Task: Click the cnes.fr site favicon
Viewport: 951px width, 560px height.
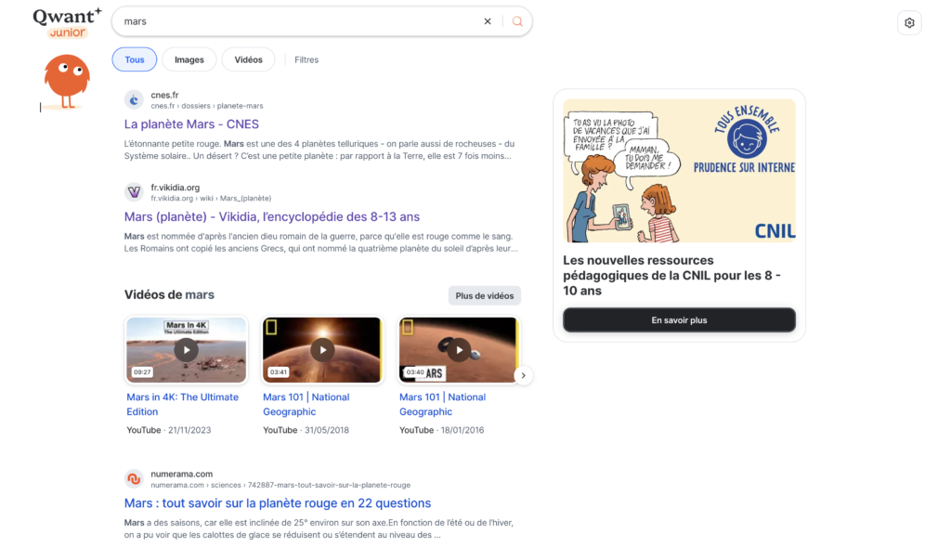Action: (134, 99)
